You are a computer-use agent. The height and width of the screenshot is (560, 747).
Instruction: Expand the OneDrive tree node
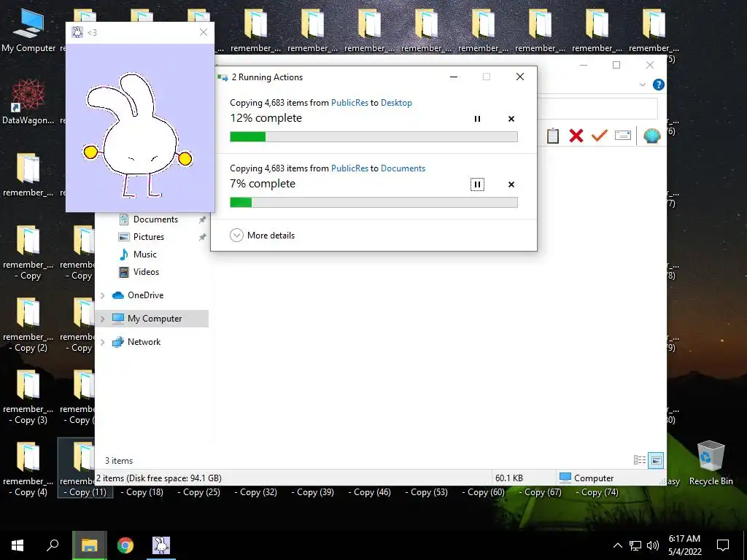(102, 296)
